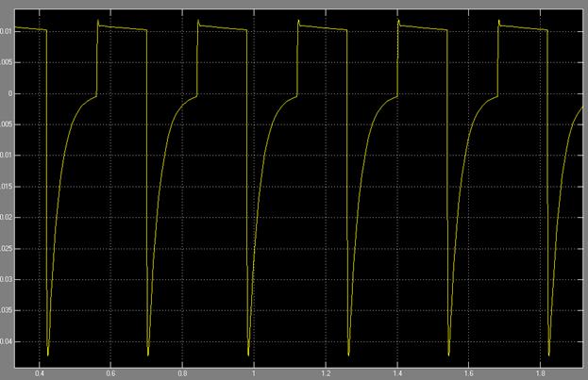Click the 0.8 x-axis tick label
The height and width of the screenshot is (380, 588).
click(182, 373)
